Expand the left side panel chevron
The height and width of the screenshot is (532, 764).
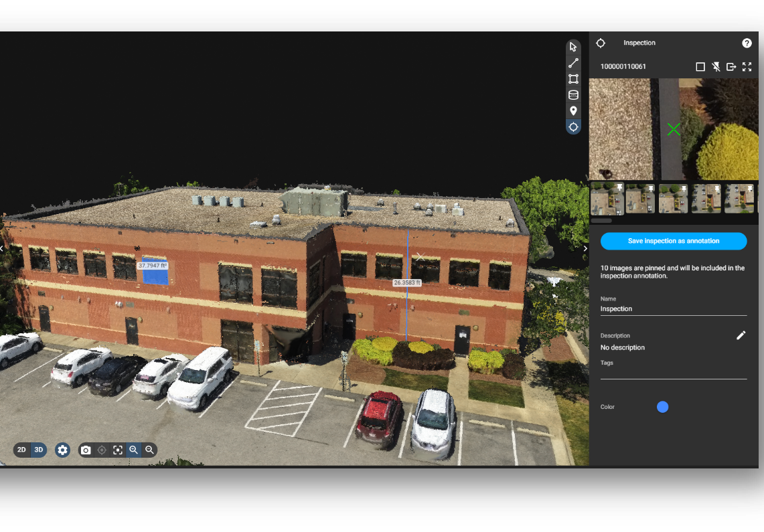(x=2, y=249)
